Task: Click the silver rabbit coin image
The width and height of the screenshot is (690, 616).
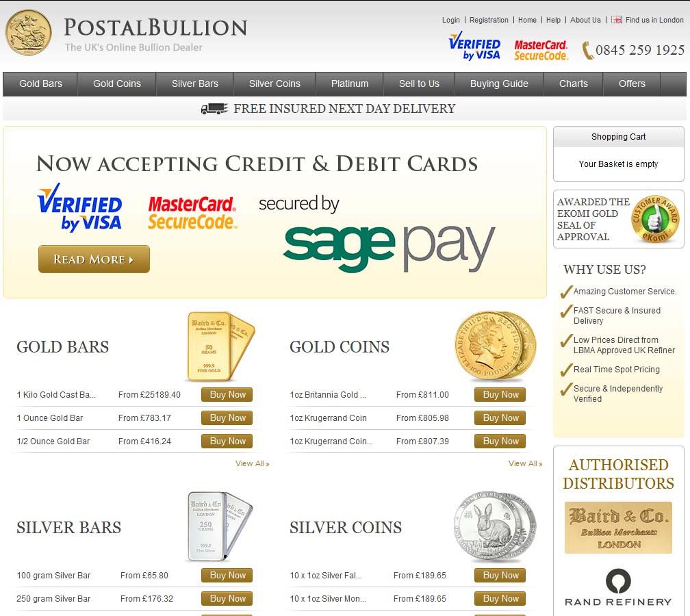Action: [x=494, y=526]
